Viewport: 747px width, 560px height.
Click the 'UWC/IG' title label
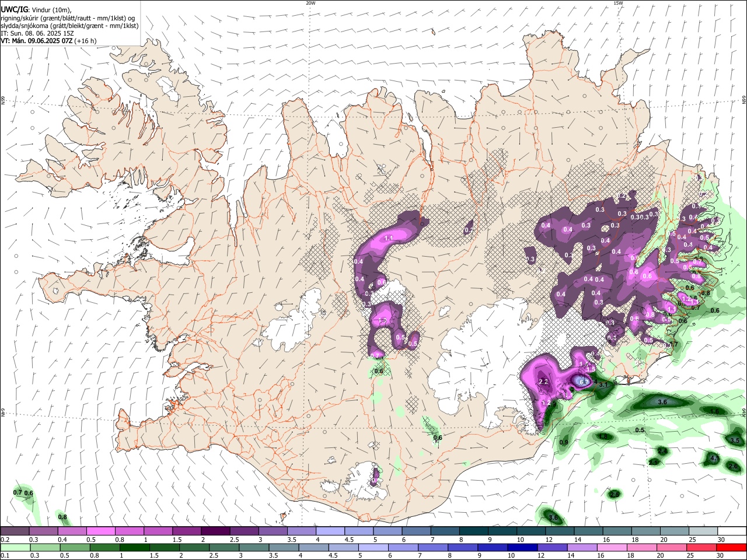click(14, 10)
